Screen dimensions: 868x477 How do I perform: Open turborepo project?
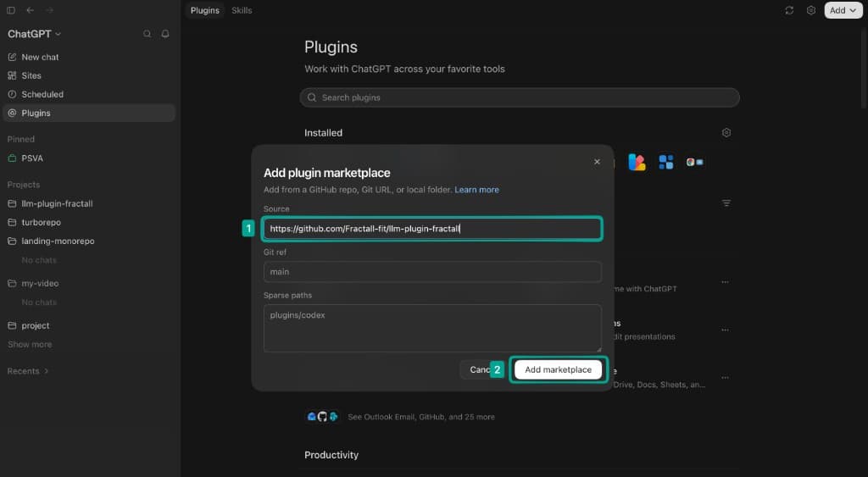click(x=88, y=222)
